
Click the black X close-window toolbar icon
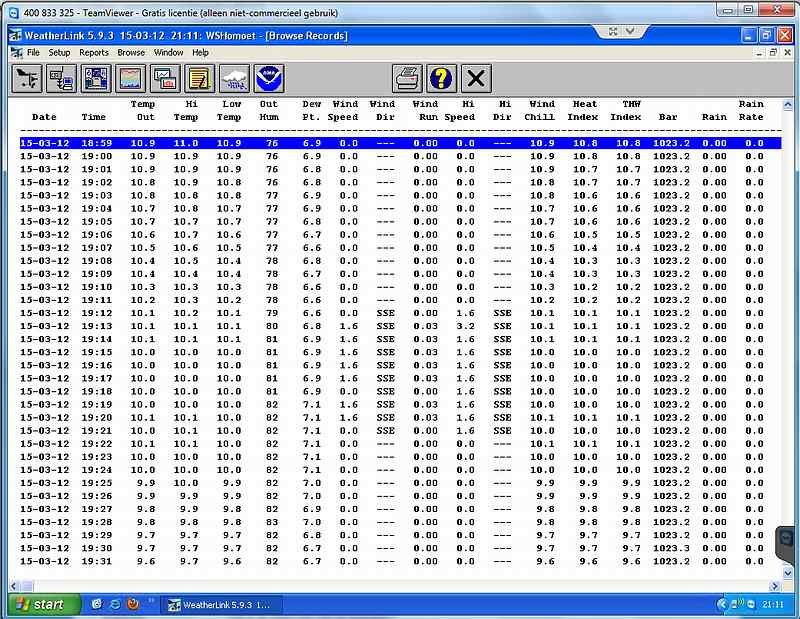(x=477, y=79)
